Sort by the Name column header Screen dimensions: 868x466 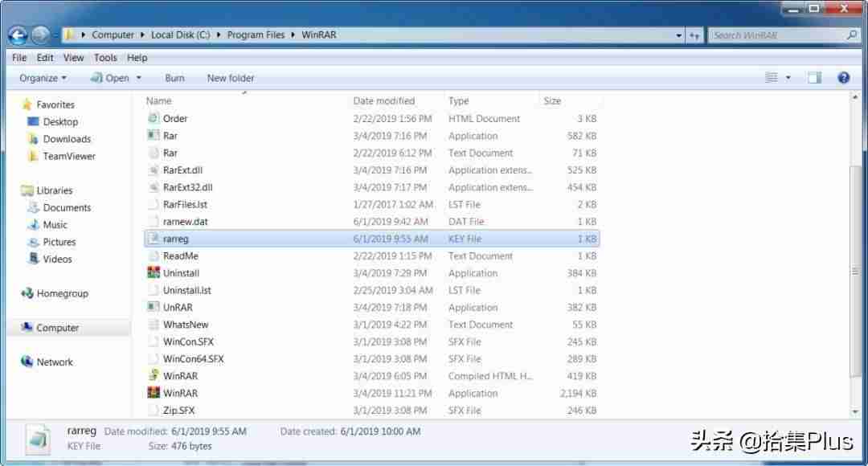click(x=159, y=100)
